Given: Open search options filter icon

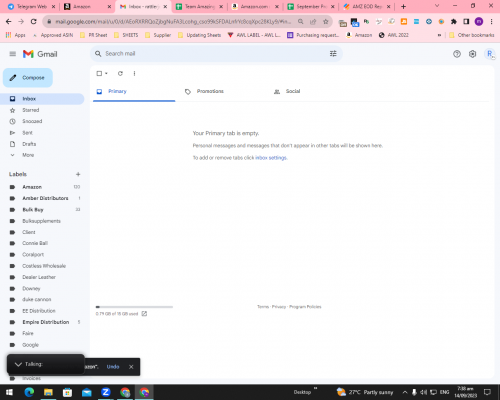Looking at the screenshot, I should [x=333, y=54].
